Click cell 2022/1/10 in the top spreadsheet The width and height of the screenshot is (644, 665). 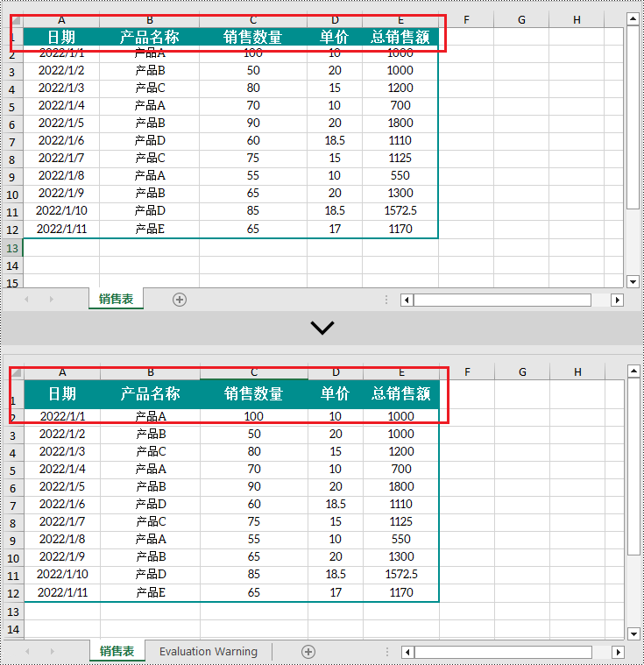tap(61, 211)
